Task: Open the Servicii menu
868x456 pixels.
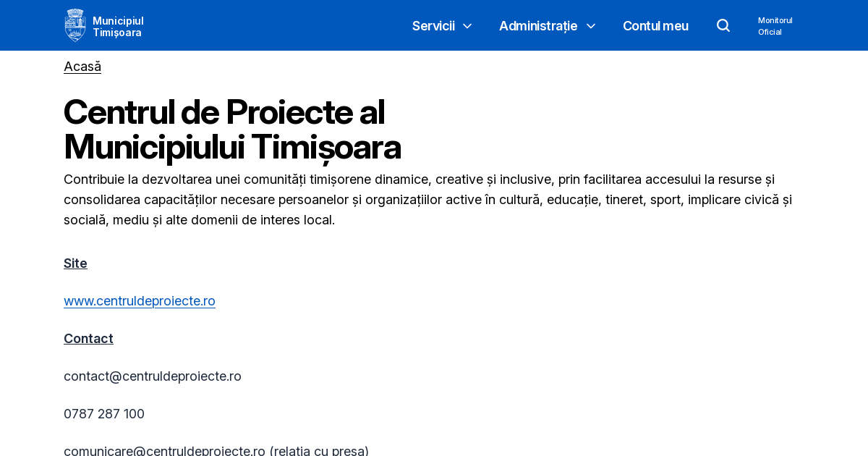Action: point(433,26)
